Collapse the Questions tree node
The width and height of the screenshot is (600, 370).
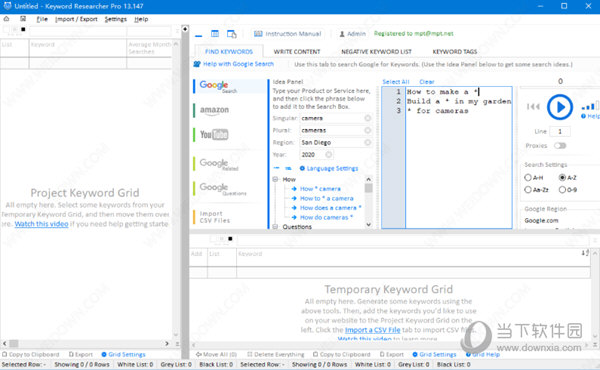(x=275, y=227)
